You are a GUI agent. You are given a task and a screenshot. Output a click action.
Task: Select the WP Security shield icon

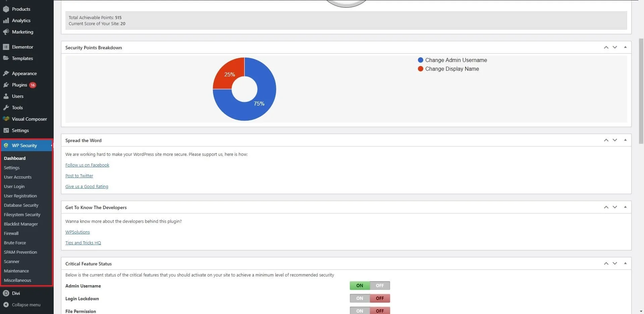point(6,145)
